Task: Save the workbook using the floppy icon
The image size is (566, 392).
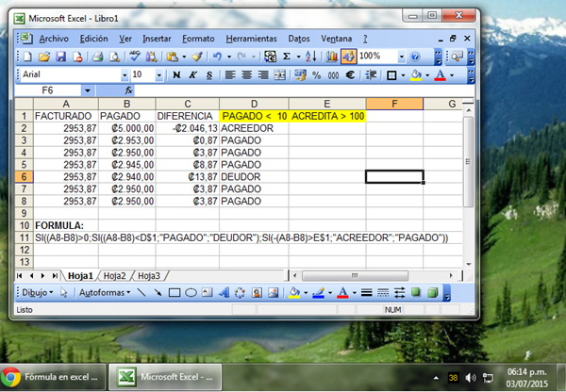Action: [x=60, y=57]
